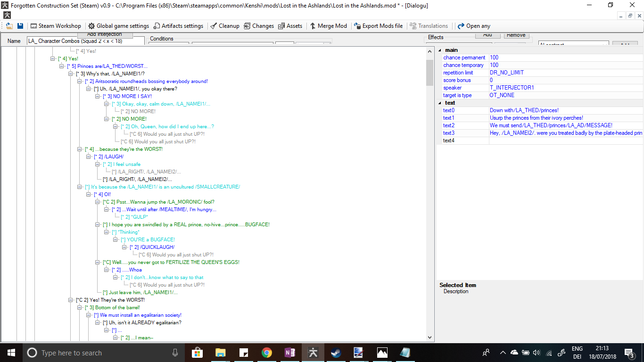Click text1 value 'Usurp the princes'

pyautogui.click(x=566, y=118)
